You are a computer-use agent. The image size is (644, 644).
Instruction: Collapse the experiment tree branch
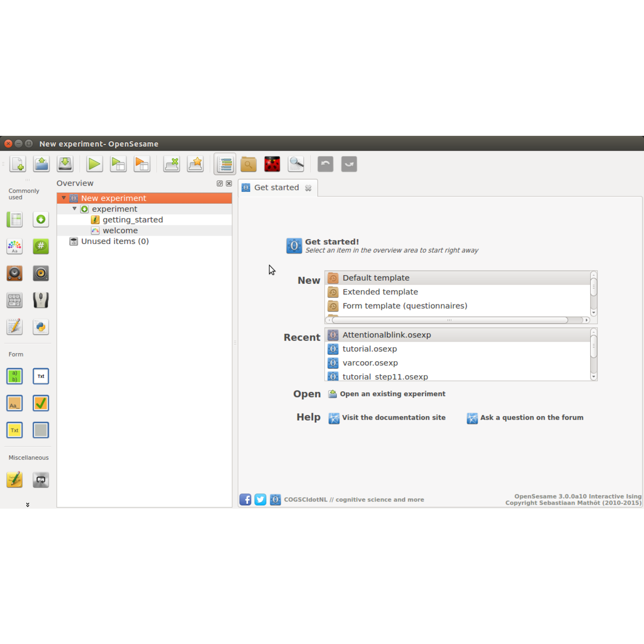[74, 209]
